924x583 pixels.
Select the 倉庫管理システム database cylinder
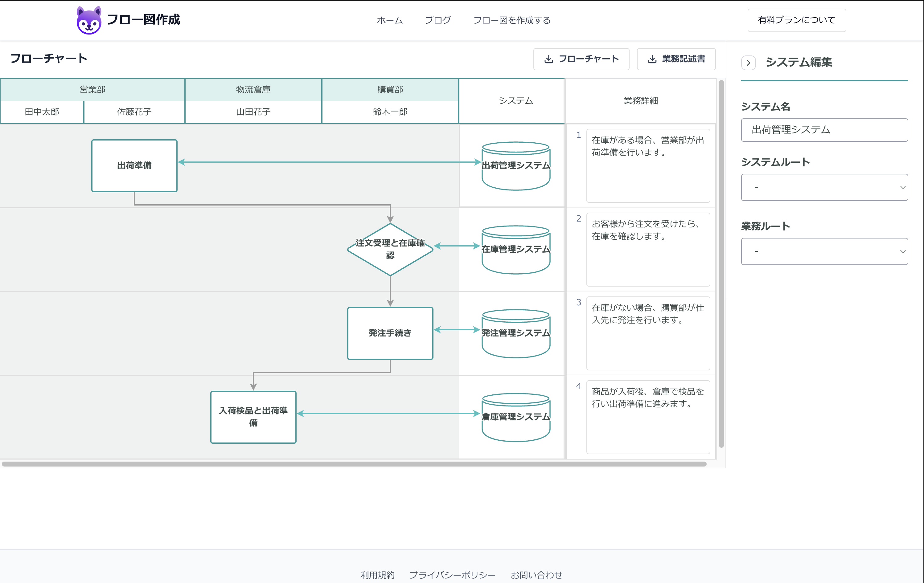pos(516,417)
